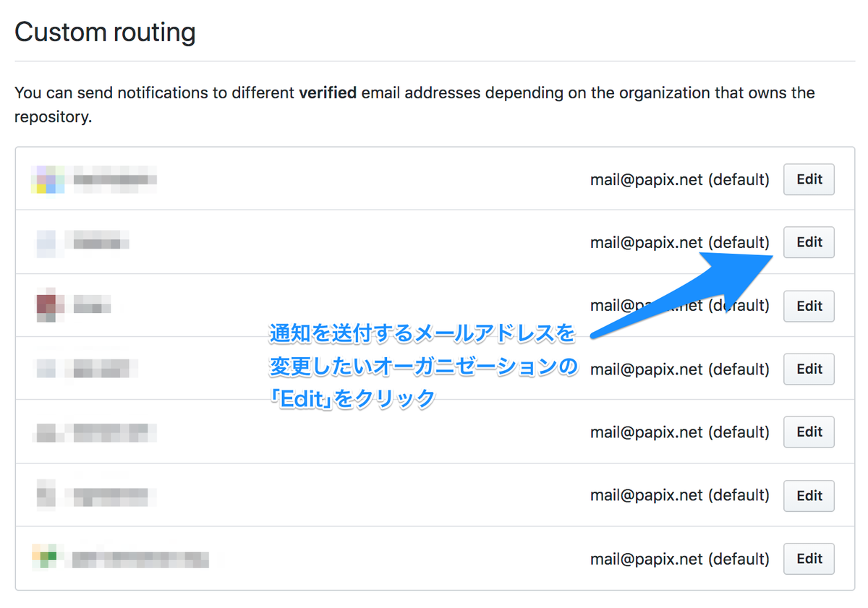This screenshot has height=608, width=868.
Task: Click Edit in the second organization row
Action: coord(809,242)
